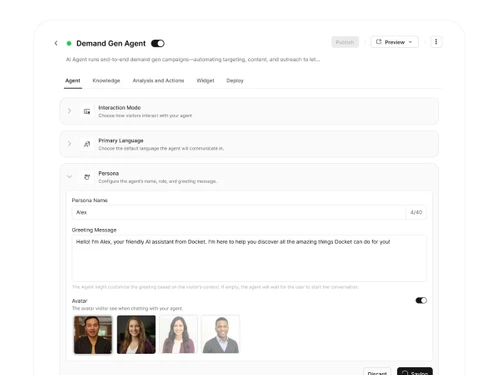This screenshot has height=375, width=500.
Task: Disable the Avatar toggle
Action: 421,300
